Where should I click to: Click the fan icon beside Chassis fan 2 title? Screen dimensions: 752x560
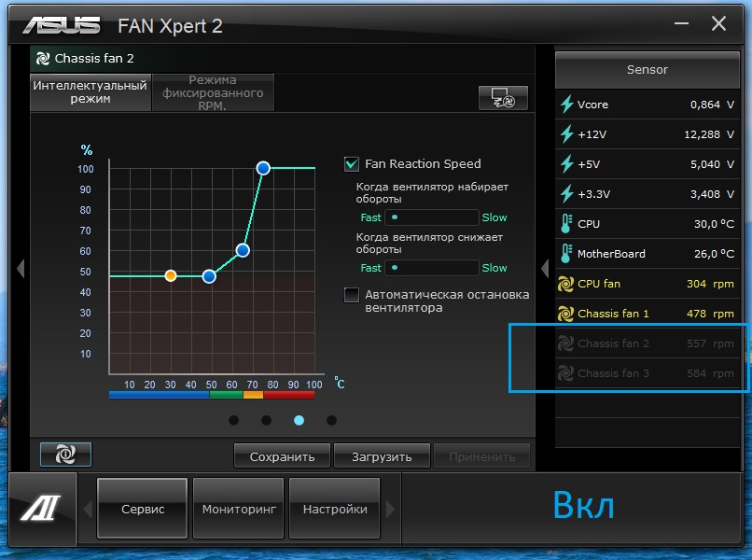[43, 59]
